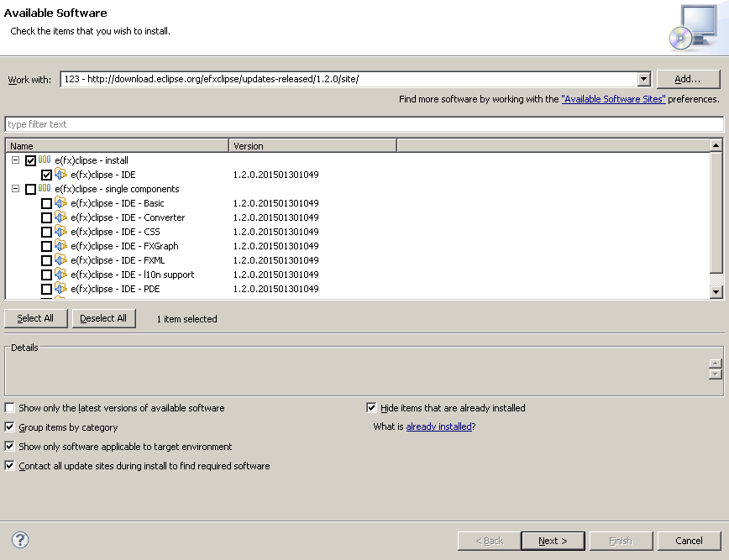This screenshot has height=560, width=729.
Task: Check the e(fx)clipse - single components checkbox
Action: (31, 189)
